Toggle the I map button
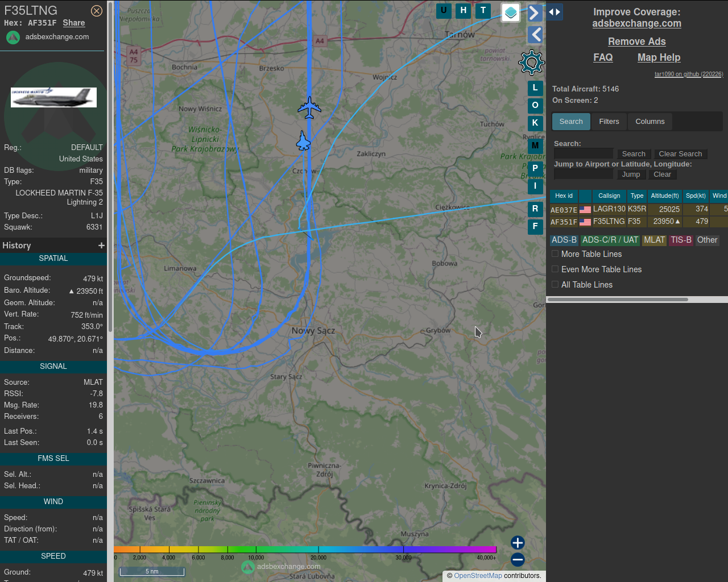 pyautogui.click(x=535, y=186)
